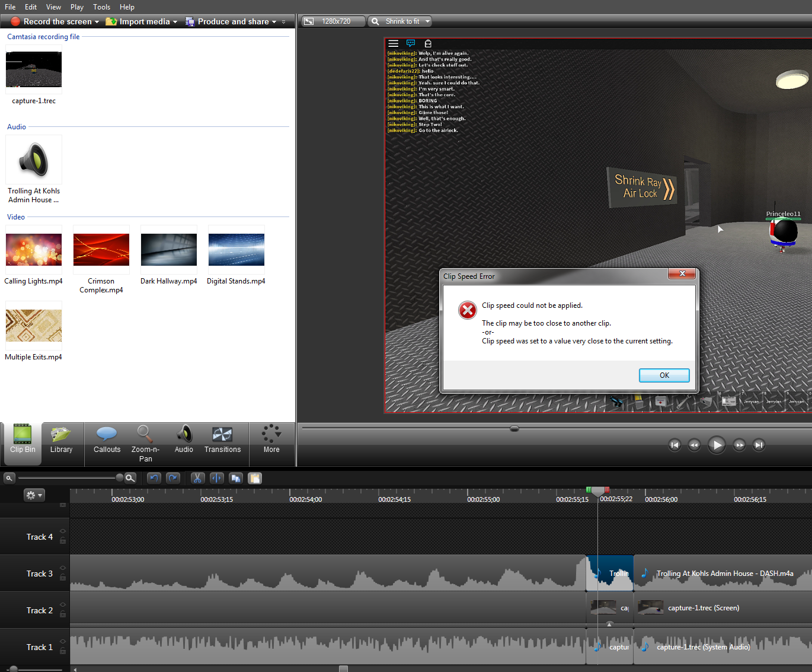Select Trolling At Kohls Admin House audio clip

(x=34, y=160)
